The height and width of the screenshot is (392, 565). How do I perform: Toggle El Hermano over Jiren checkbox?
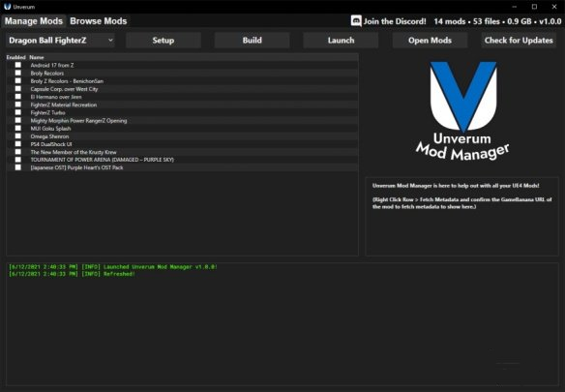click(18, 97)
